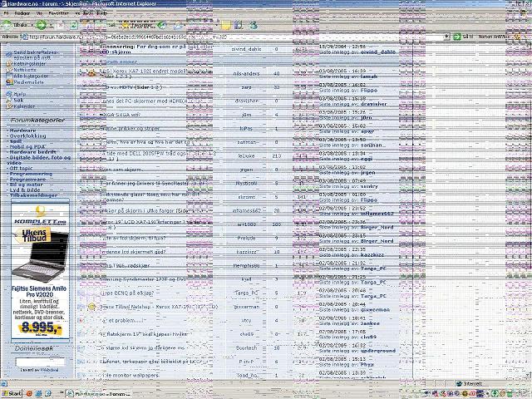
Task: Click last poster inflames662 link
Action: coord(377,214)
